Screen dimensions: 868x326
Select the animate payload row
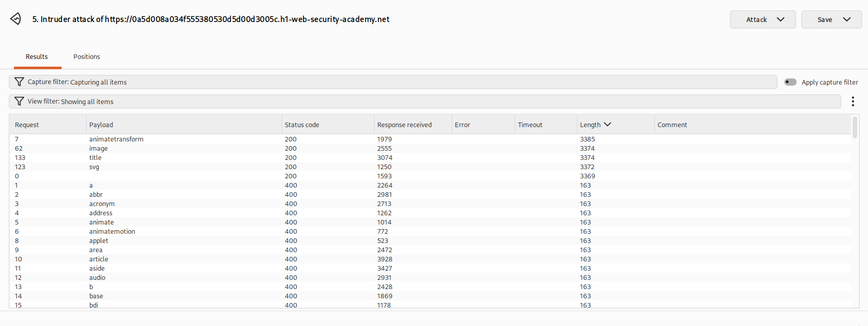tap(430, 222)
